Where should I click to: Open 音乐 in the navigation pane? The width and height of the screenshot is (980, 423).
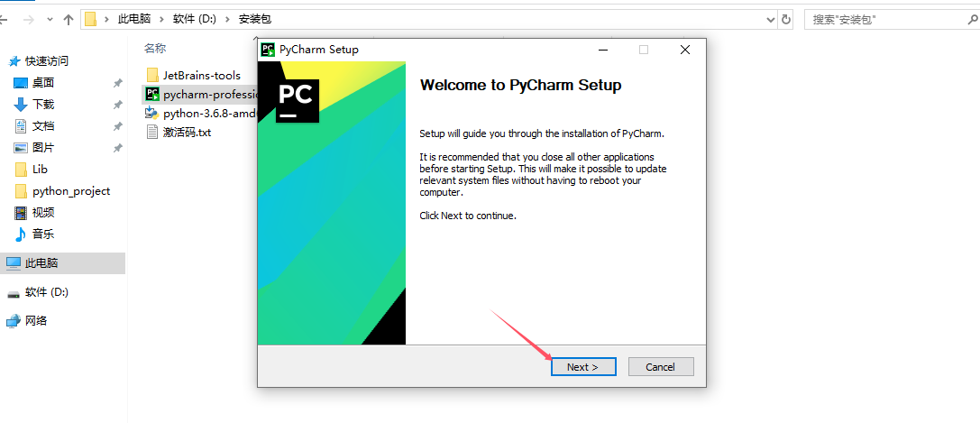(43, 234)
